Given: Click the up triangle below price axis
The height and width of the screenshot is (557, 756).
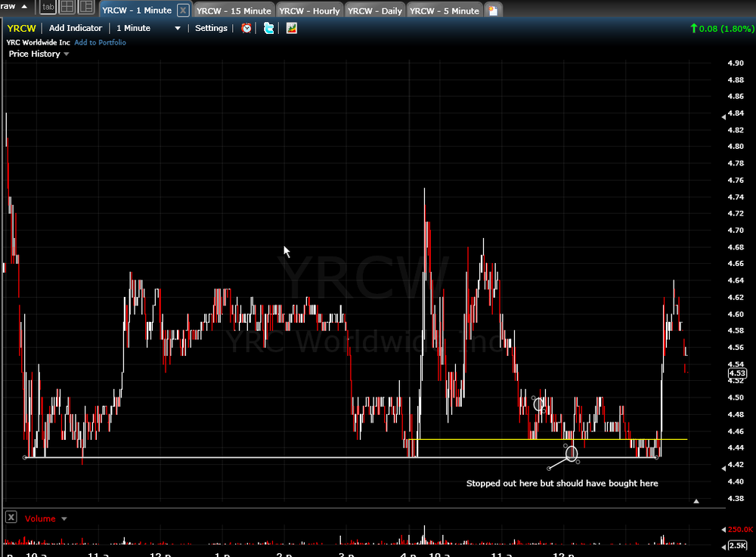Looking at the screenshot, I should pos(696,501).
